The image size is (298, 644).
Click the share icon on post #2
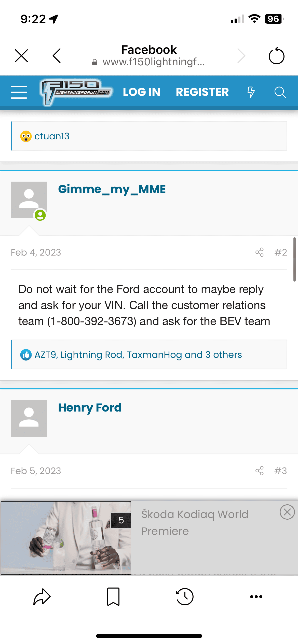259,252
